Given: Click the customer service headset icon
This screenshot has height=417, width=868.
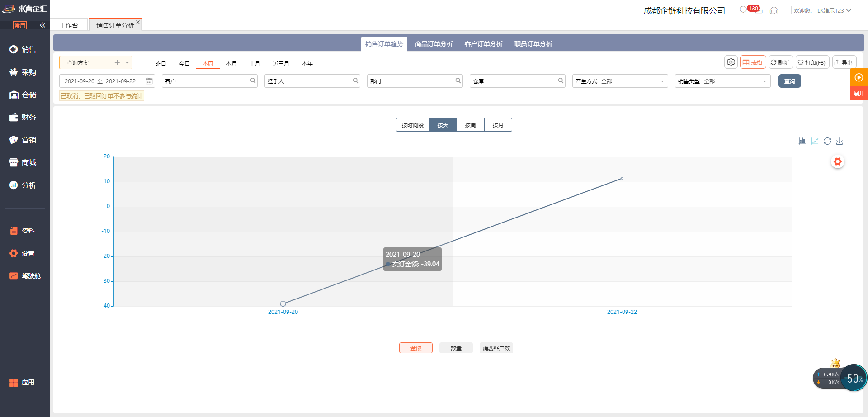Looking at the screenshot, I should click(x=774, y=10).
